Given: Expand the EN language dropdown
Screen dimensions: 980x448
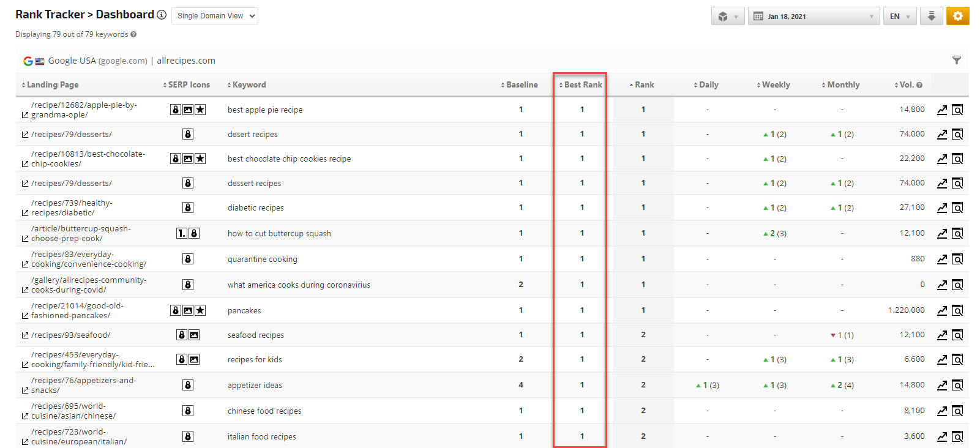Looking at the screenshot, I should 899,16.
